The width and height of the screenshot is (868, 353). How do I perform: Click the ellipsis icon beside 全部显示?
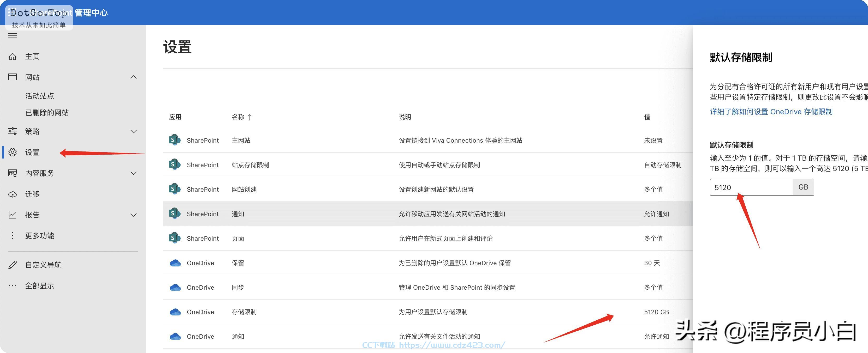pyautogui.click(x=13, y=286)
